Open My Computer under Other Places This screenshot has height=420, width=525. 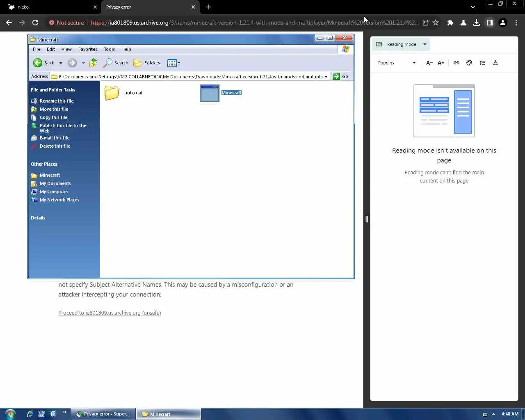point(54,192)
